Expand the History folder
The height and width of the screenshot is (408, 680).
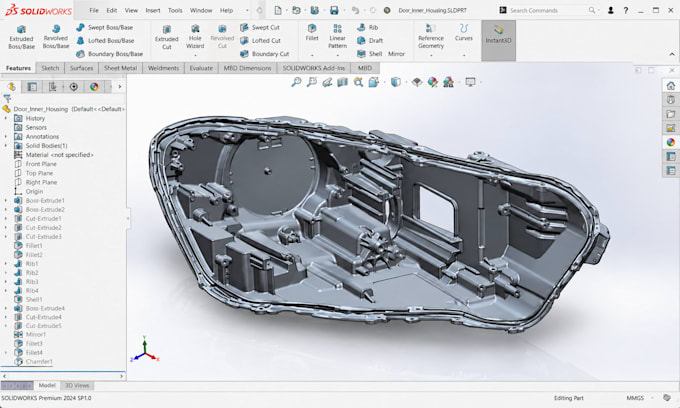tap(6, 118)
